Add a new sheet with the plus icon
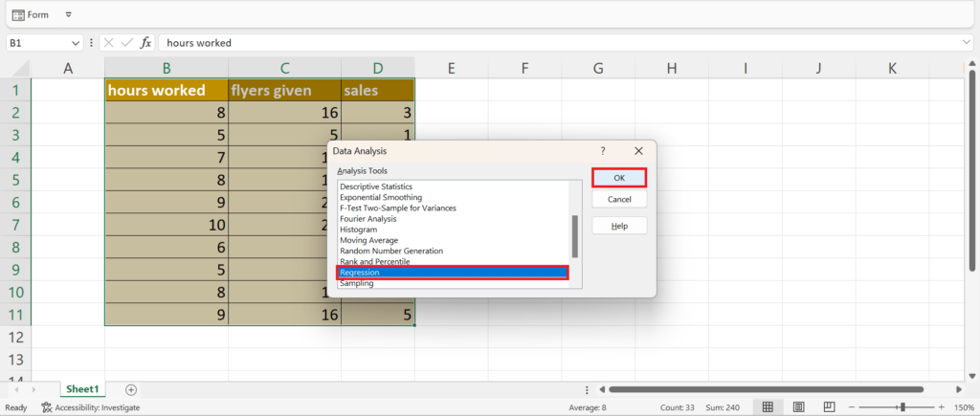 click(131, 389)
